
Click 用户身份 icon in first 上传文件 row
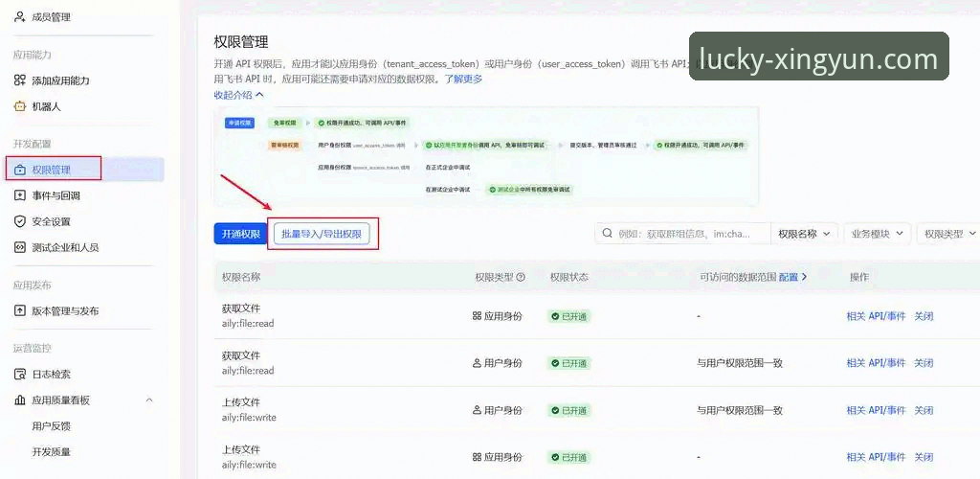coord(477,411)
